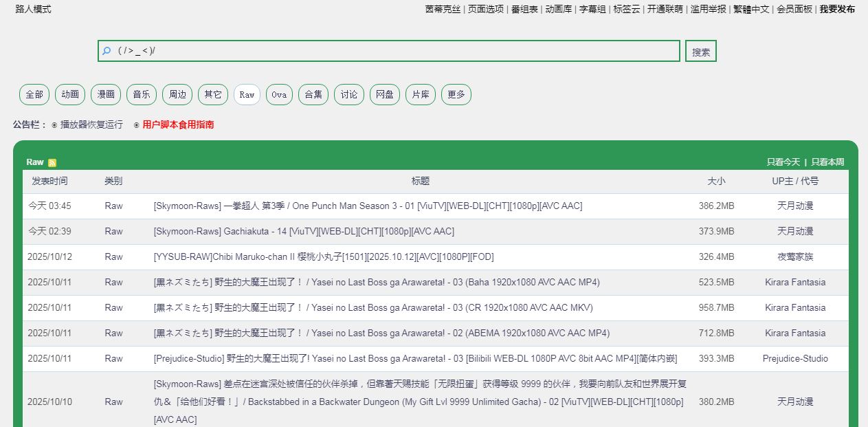Open 页面选项 in the top menu
The height and width of the screenshot is (427, 868).
coord(486,10)
